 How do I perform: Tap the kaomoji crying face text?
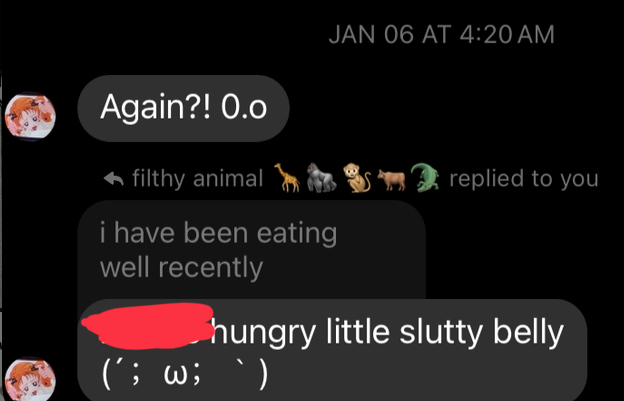[185, 374]
